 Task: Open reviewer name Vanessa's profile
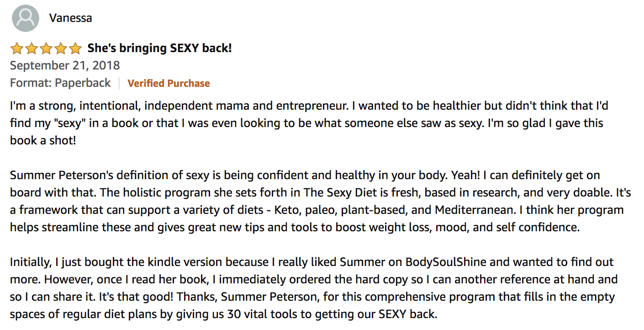pyautogui.click(x=71, y=18)
